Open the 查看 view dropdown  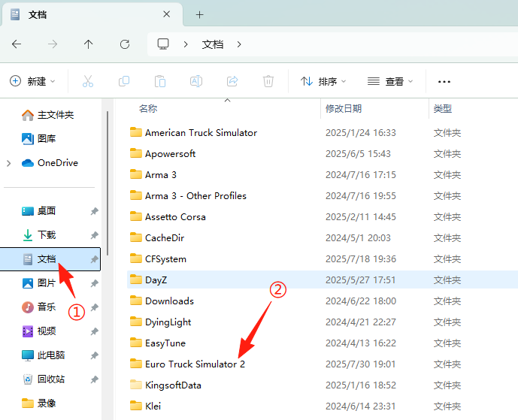(390, 81)
